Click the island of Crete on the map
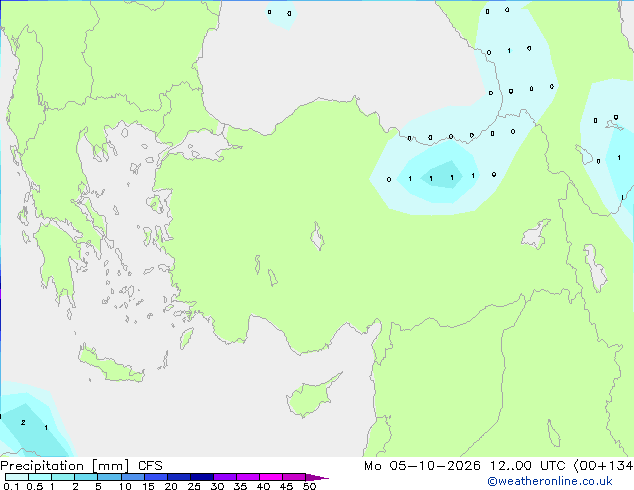Screen dimensions: 634x490 tap(111, 366)
